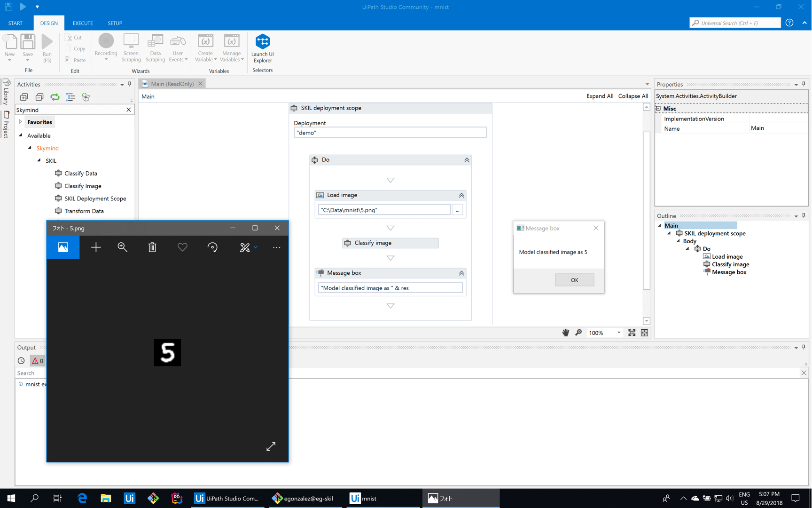This screenshot has width=812, height=508.
Task: Click the fit to screen icon
Action: point(632,333)
